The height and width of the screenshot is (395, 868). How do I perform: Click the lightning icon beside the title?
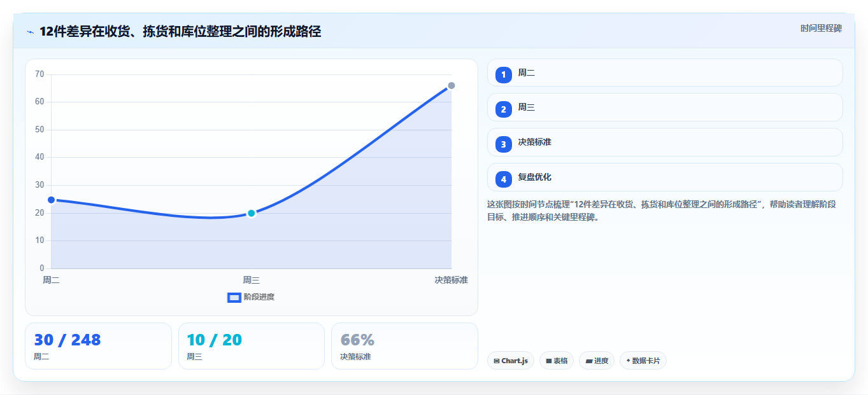pos(30,32)
